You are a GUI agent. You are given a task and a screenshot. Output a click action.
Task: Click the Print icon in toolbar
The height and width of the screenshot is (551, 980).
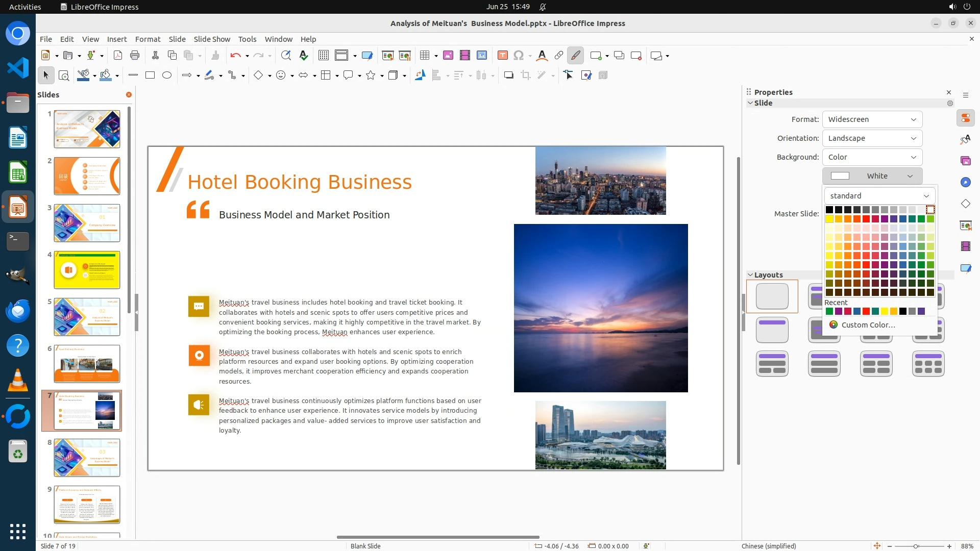point(135,56)
